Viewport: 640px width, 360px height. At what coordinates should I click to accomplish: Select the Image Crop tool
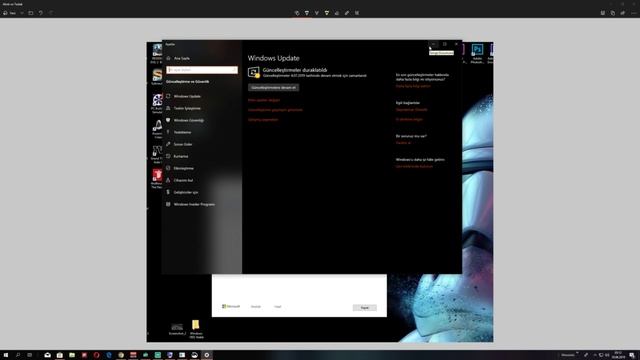[357, 13]
